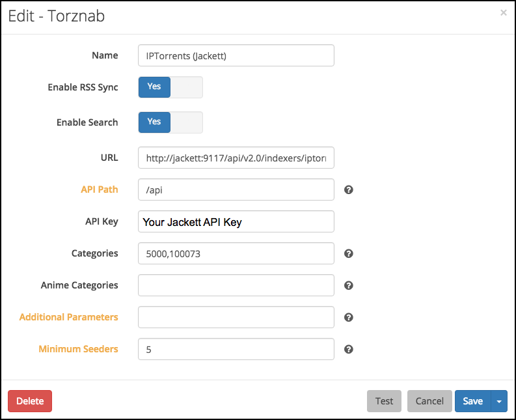Show help for Additional Parameters
The height and width of the screenshot is (420, 516).
[x=349, y=317]
